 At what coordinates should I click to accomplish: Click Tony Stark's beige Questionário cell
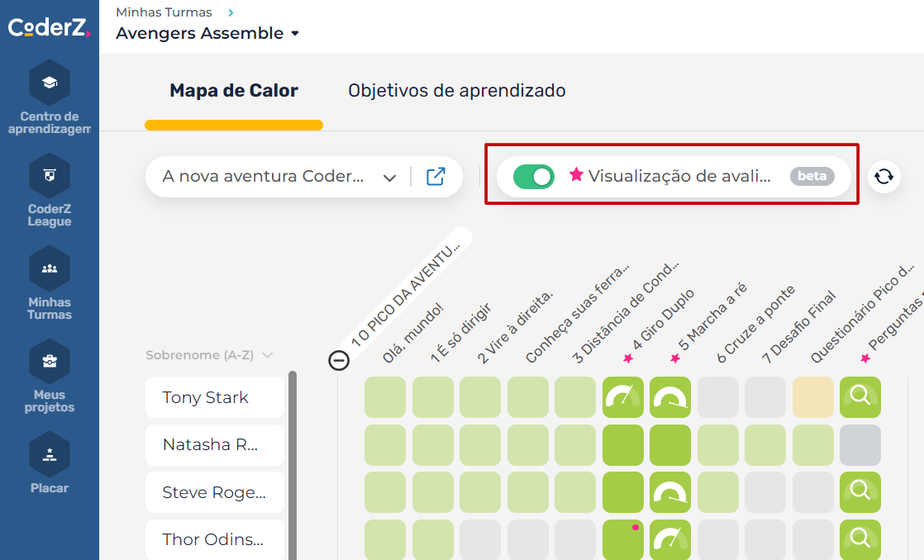[812, 397]
